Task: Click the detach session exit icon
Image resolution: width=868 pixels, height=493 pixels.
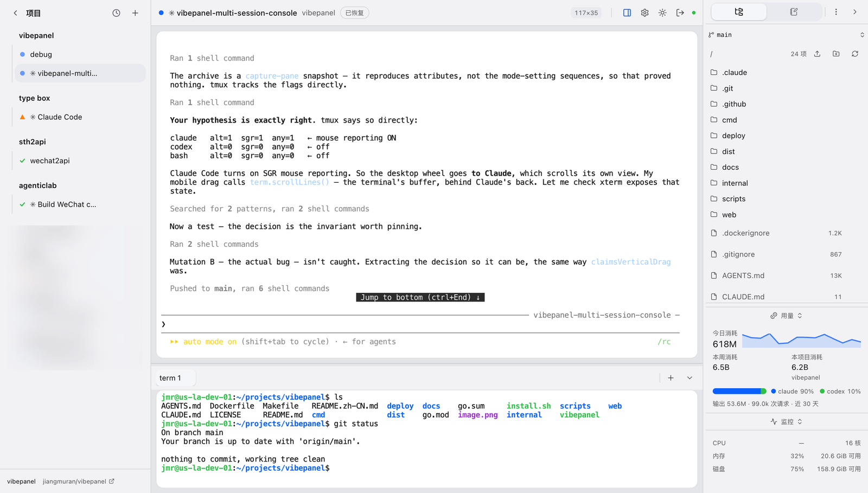Action: [680, 12]
